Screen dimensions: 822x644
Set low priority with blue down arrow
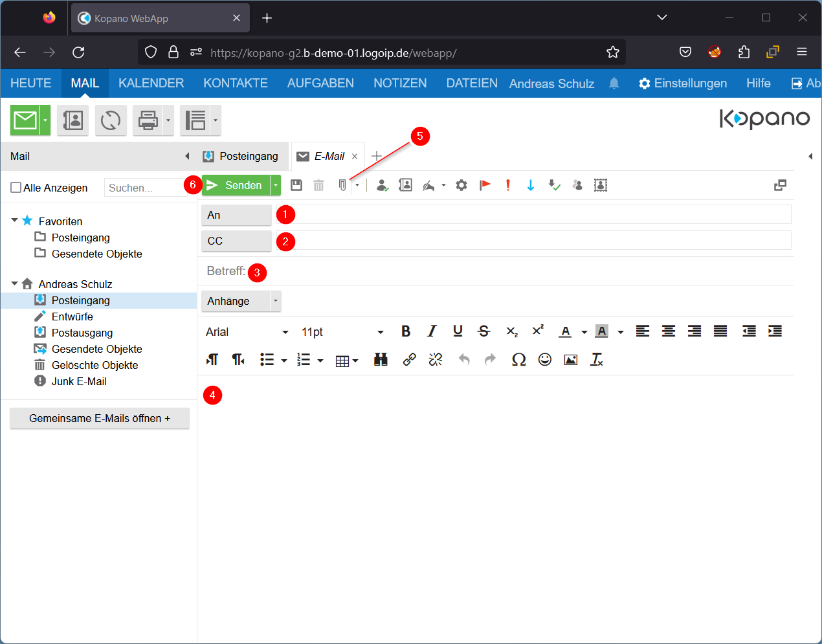click(x=531, y=185)
